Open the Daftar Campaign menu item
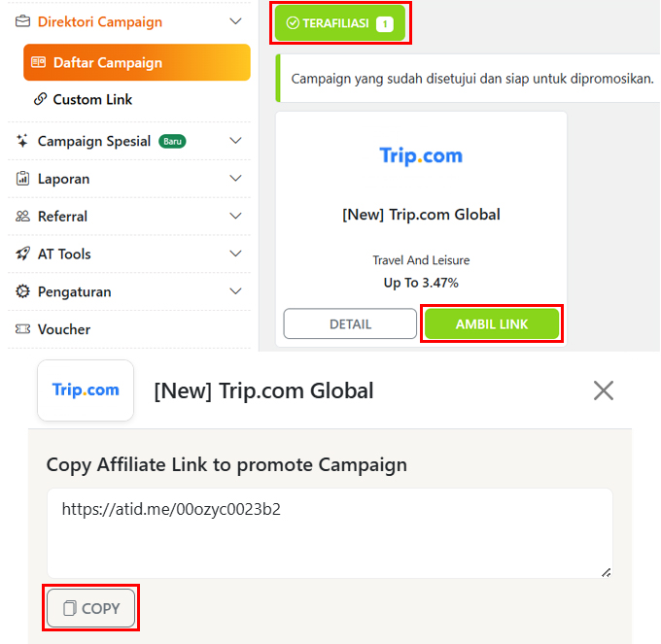661x644 pixels. coord(136,62)
